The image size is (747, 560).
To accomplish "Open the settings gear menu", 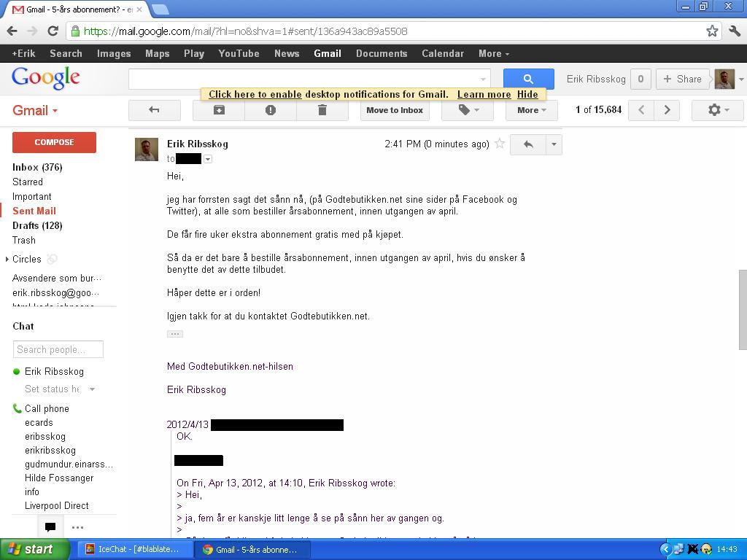I will pyautogui.click(x=718, y=110).
